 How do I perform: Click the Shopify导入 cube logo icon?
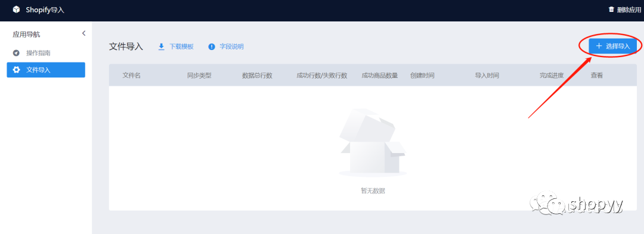point(16,10)
